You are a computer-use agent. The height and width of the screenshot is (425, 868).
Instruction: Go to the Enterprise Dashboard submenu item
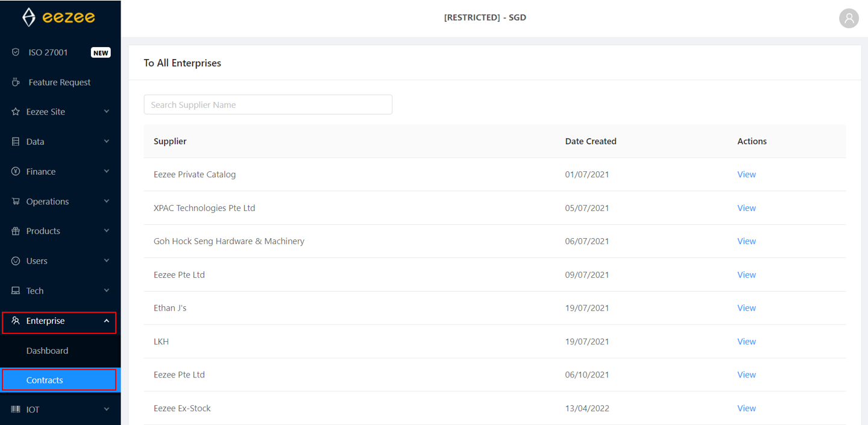[x=60, y=350]
